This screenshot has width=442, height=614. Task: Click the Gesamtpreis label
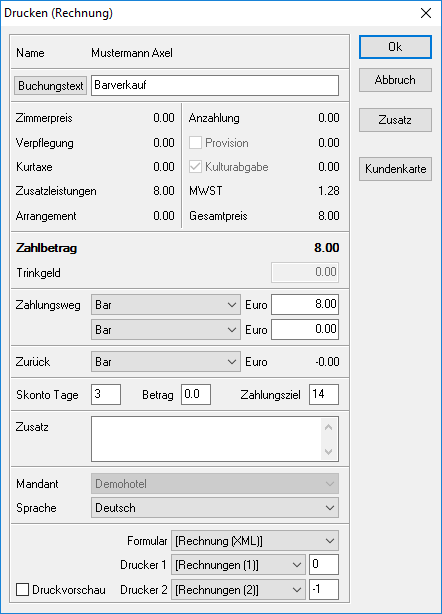[x=218, y=216]
